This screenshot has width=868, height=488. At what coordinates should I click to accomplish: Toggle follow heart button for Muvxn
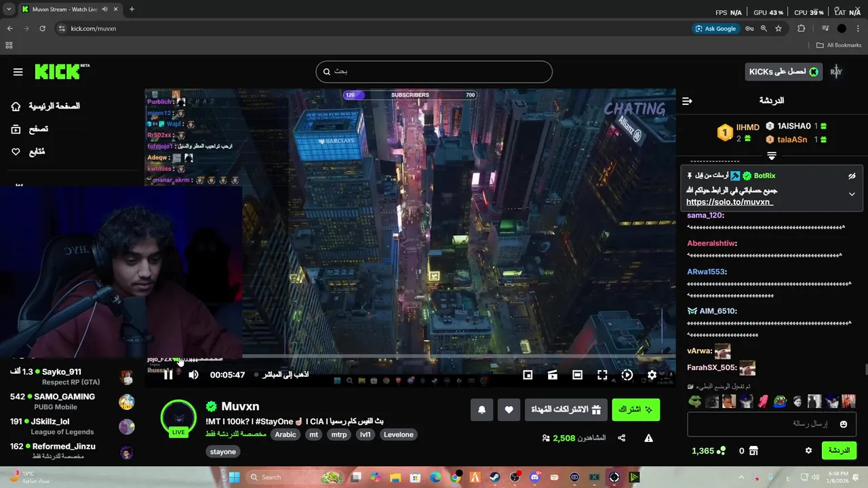click(509, 409)
